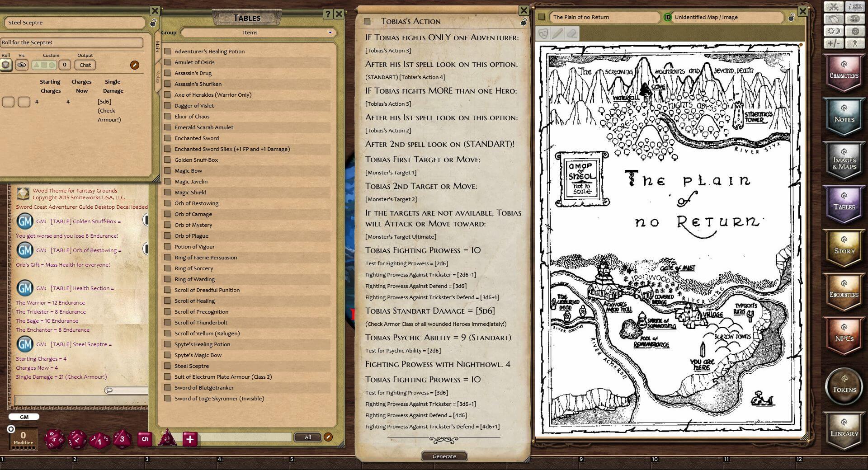Image resolution: width=868 pixels, height=470 pixels.
Task: Click the Steel Sceptre roll dice icon
Action: pyautogui.click(x=6, y=65)
